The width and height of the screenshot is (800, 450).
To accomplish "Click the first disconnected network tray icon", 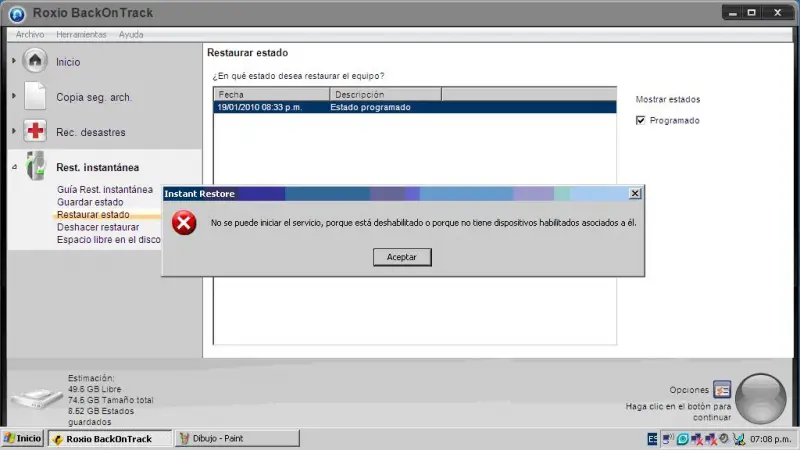I will coord(696,439).
